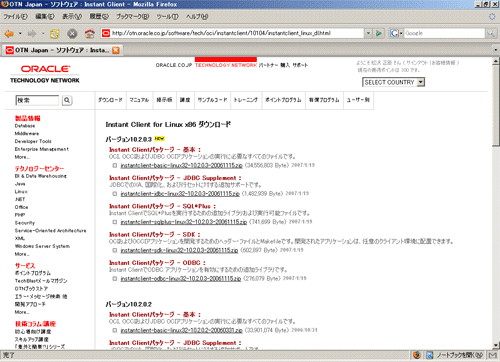The width and height of the screenshot is (500, 362).
Task: Open the ブックマーク menu
Action: [133, 16]
